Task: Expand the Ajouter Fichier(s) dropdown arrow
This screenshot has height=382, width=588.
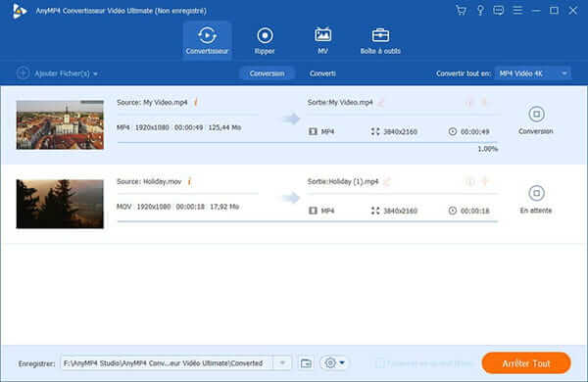Action: (95, 73)
